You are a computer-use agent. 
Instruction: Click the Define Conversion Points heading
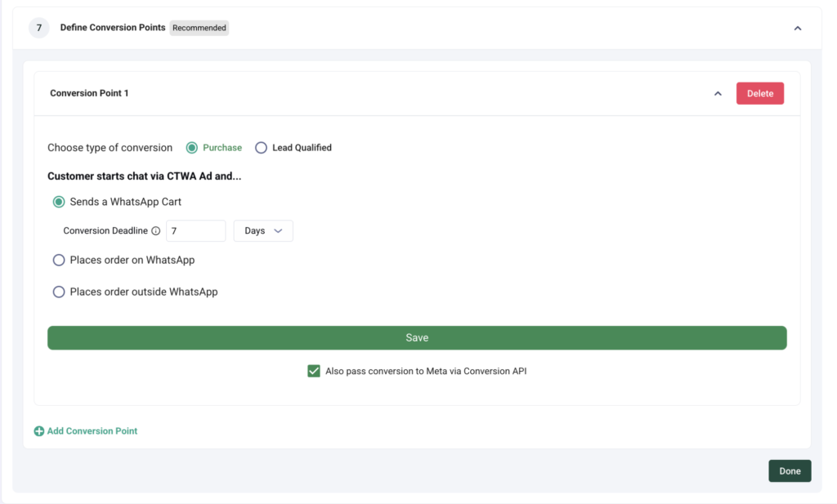113,27
